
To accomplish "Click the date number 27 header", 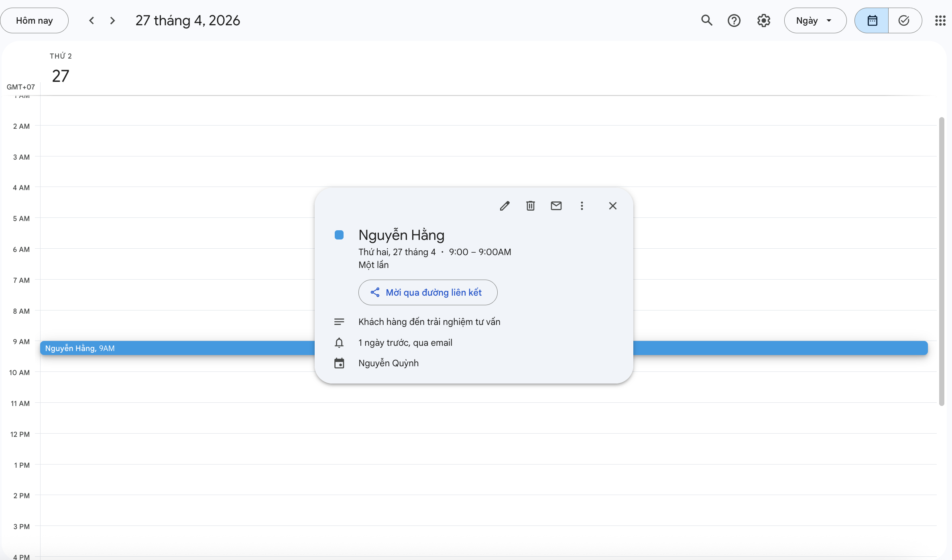I will pos(61,76).
